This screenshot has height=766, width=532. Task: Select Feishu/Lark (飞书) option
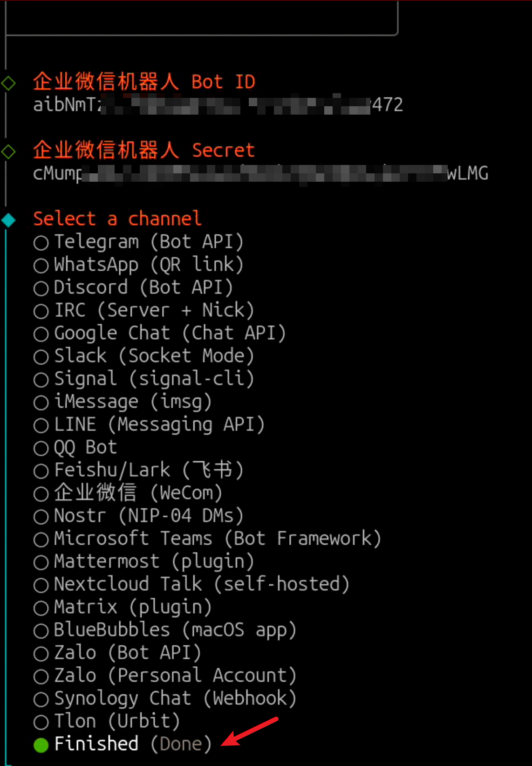(x=41, y=471)
